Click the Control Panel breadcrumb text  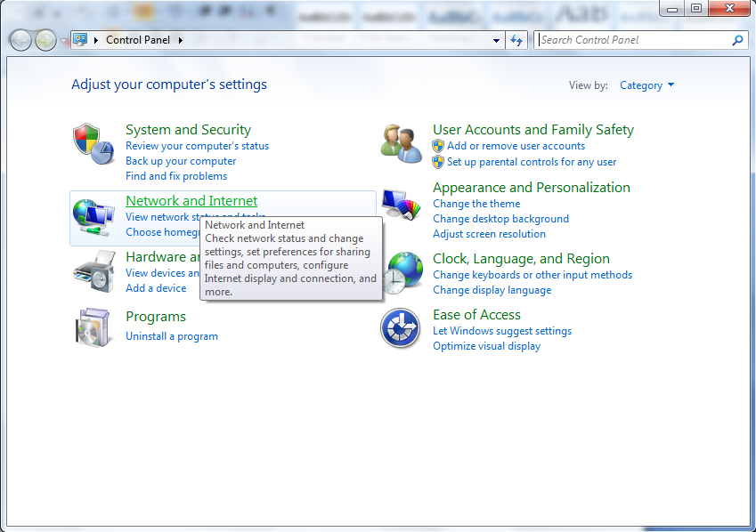tap(138, 40)
